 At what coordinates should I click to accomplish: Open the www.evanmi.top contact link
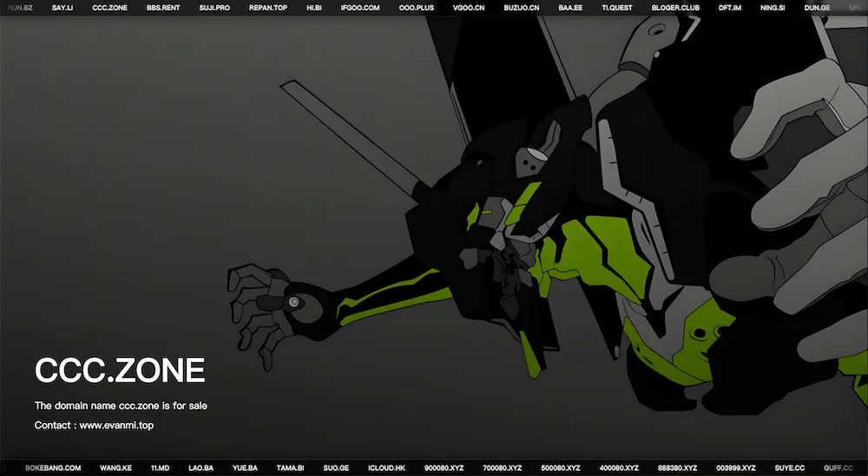(x=116, y=425)
